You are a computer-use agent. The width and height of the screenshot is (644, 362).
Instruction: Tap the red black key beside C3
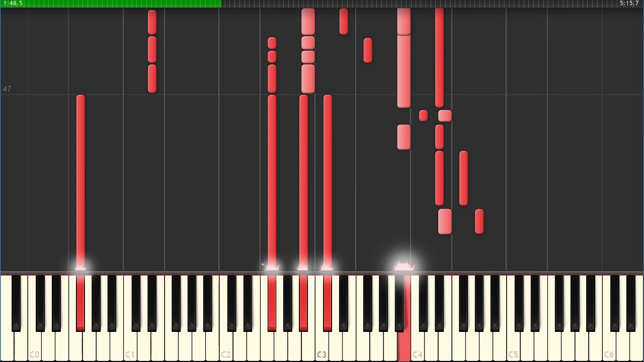[x=328, y=303]
